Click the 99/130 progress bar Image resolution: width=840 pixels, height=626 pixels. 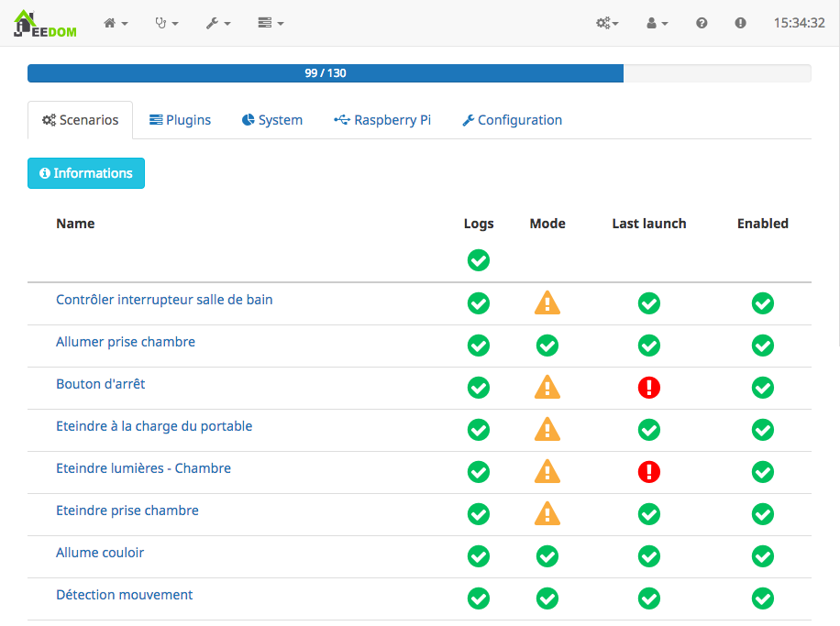coord(325,72)
